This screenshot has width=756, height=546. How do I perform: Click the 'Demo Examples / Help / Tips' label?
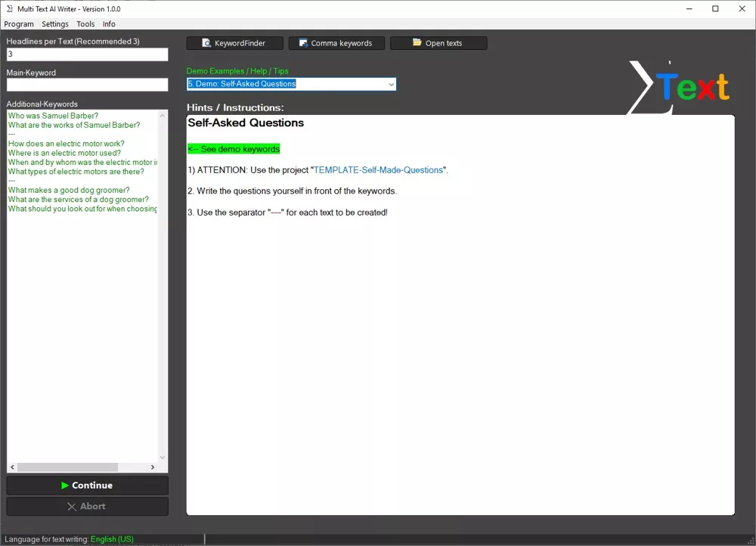237,71
